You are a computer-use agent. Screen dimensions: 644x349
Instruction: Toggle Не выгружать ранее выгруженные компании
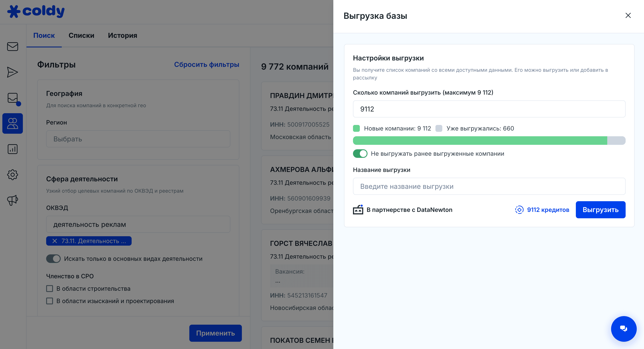pyautogui.click(x=360, y=154)
